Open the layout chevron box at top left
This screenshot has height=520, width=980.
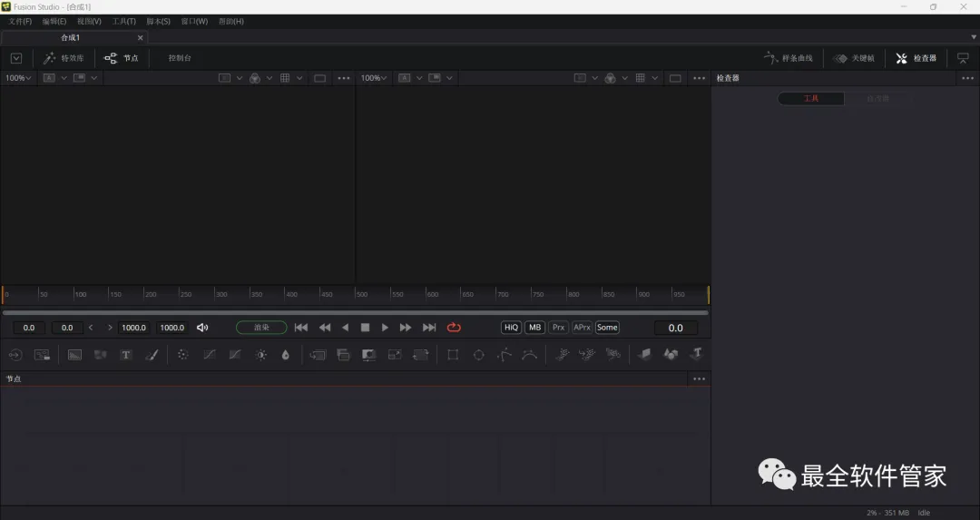click(x=16, y=58)
